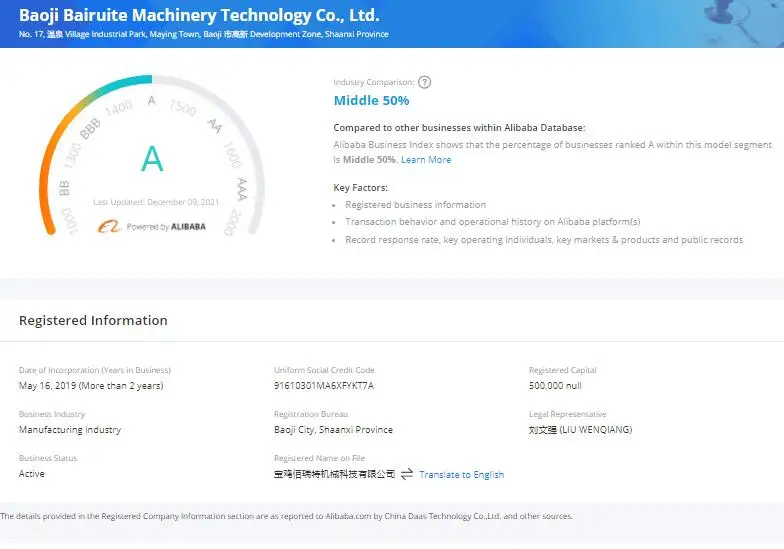Viewport: 784px width, 549px height.
Task: Click the Uniform Social Credit Code value
Action: [324, 386]
